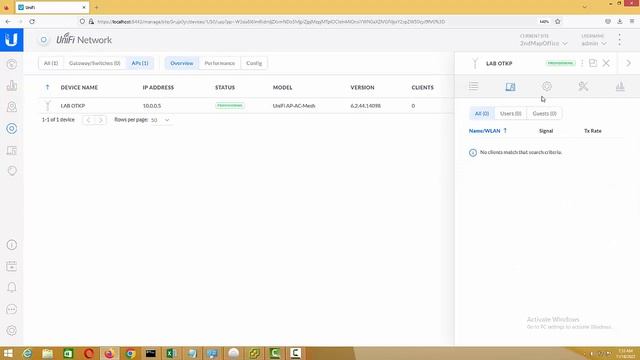Sort by IP Address column

[158, 87]
